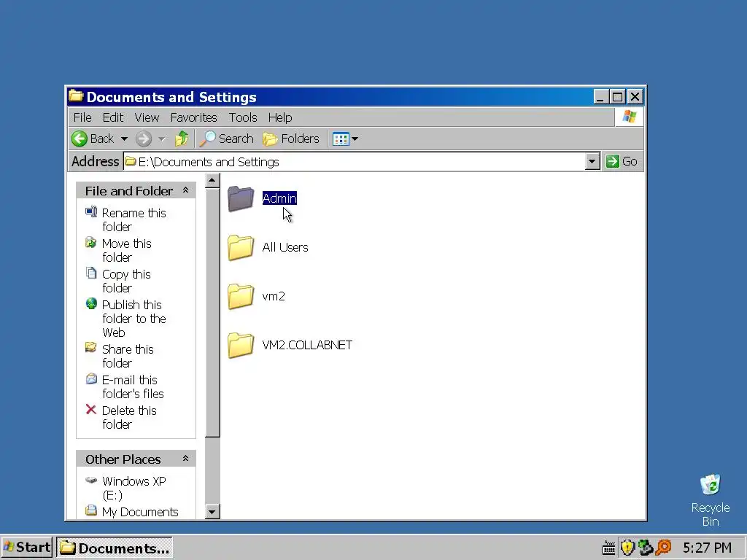Click the Move this folder icon

tap(91, 242)
